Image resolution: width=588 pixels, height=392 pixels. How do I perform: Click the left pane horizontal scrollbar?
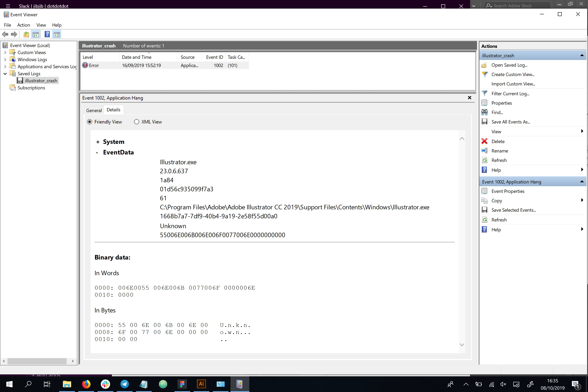[37, 361]
